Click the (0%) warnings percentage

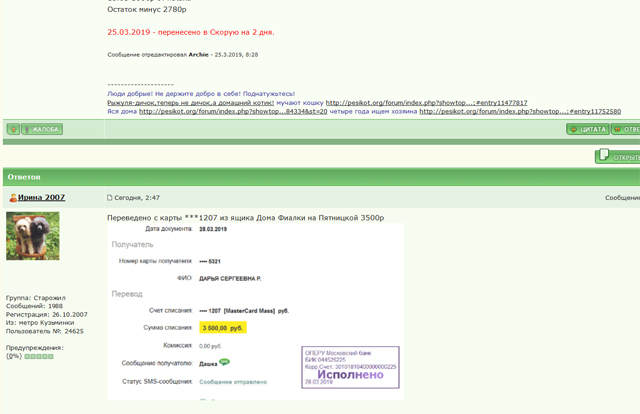[x=13, y=356]
